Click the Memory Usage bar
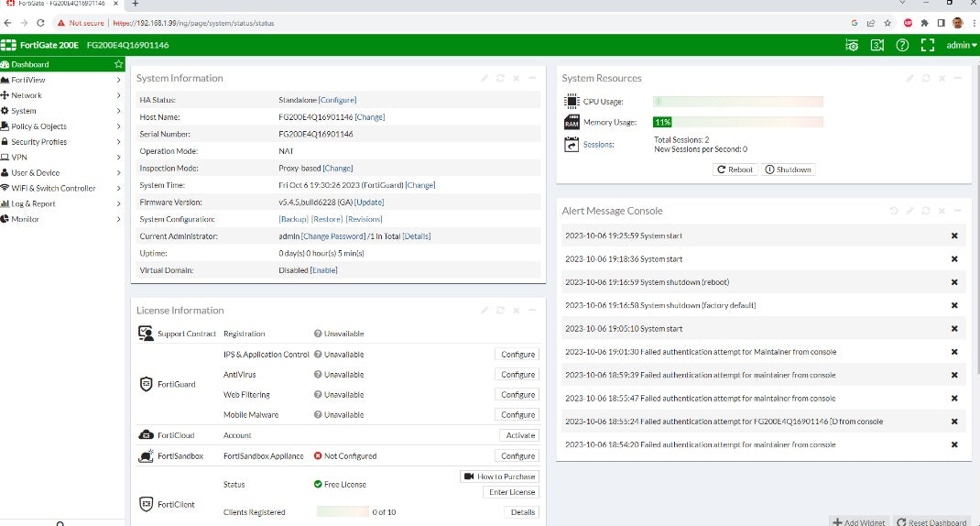The width and height of the screenshot is (980, 526). click(737, 122)
